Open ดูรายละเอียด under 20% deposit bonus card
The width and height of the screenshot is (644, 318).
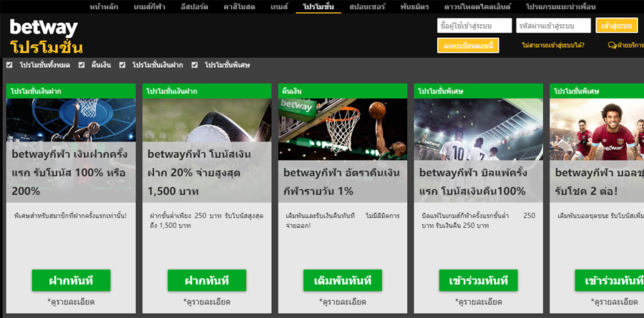(207, 302)
